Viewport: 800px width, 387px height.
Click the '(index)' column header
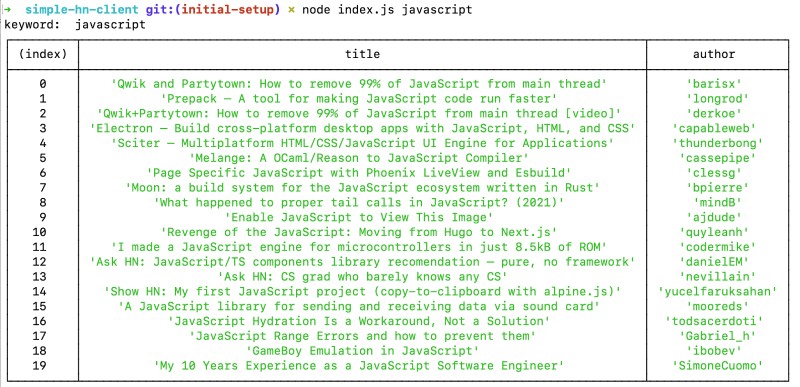click(43, 54)
